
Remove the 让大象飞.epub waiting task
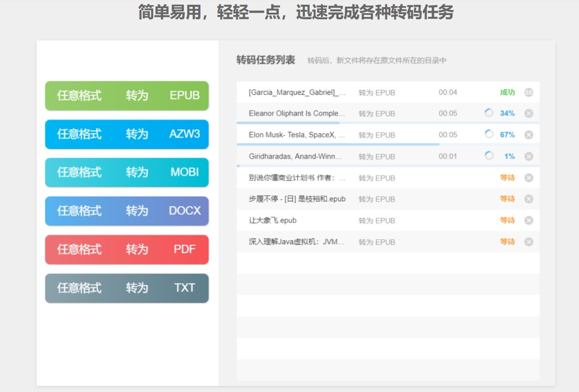[529, 220]
